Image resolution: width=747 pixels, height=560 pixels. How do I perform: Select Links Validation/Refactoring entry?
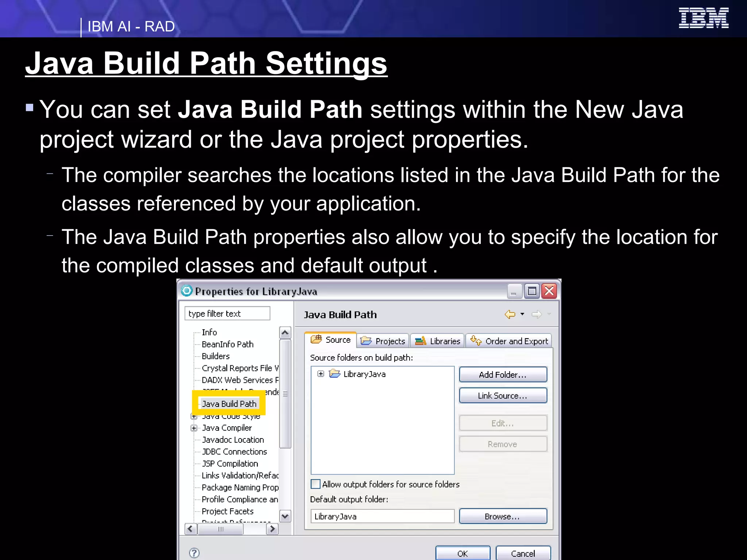pyautogui.click(x=240, y=475)
